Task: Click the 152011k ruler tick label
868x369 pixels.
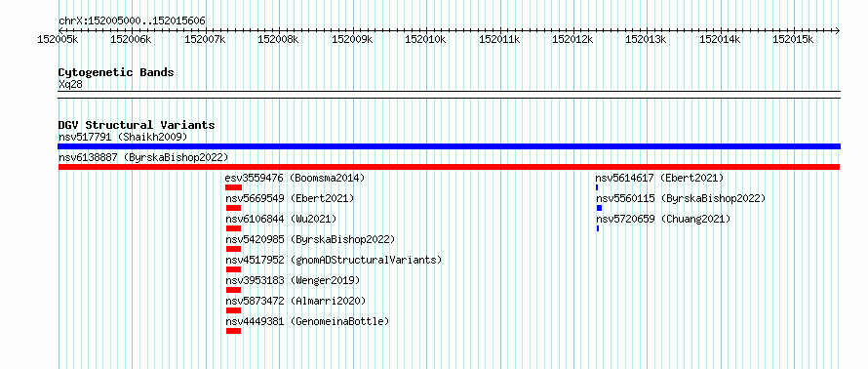Action: 500,39
